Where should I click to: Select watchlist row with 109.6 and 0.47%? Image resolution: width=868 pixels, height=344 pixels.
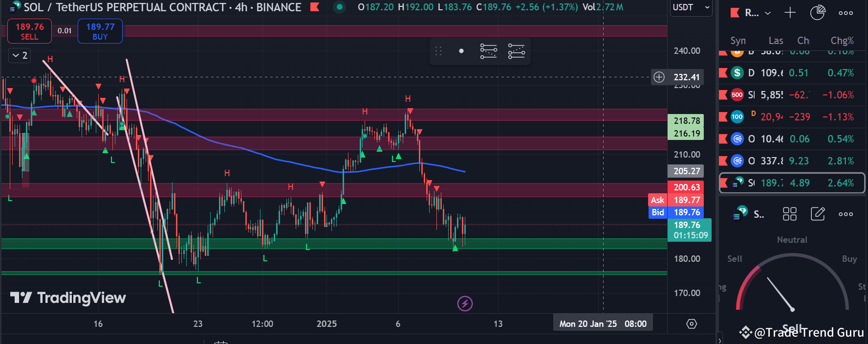click(x=792, y=73)
